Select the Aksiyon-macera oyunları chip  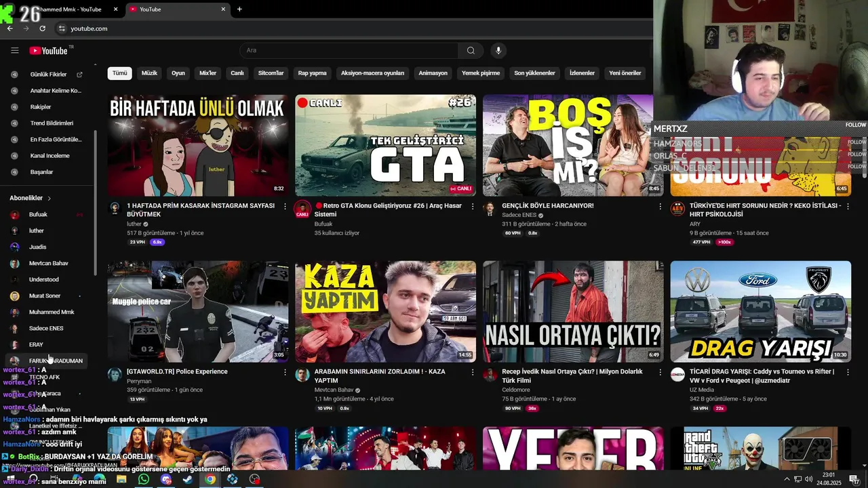[372, 73]
